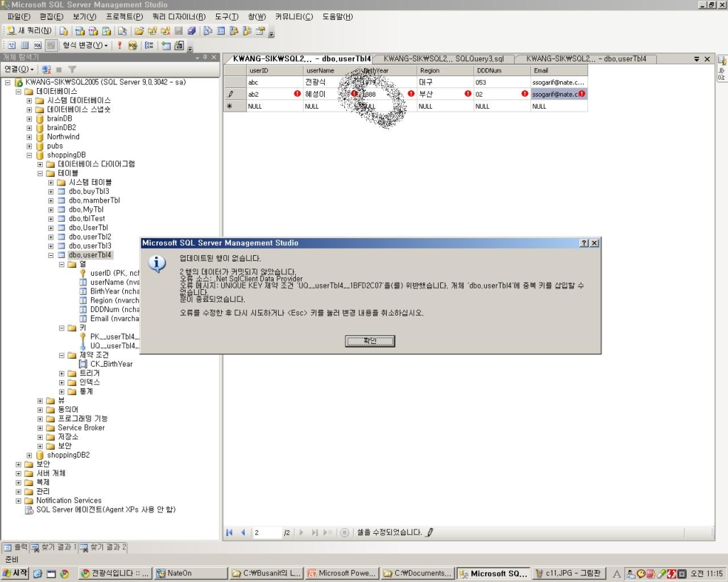Click the Open File folder icon

[139, 31]
